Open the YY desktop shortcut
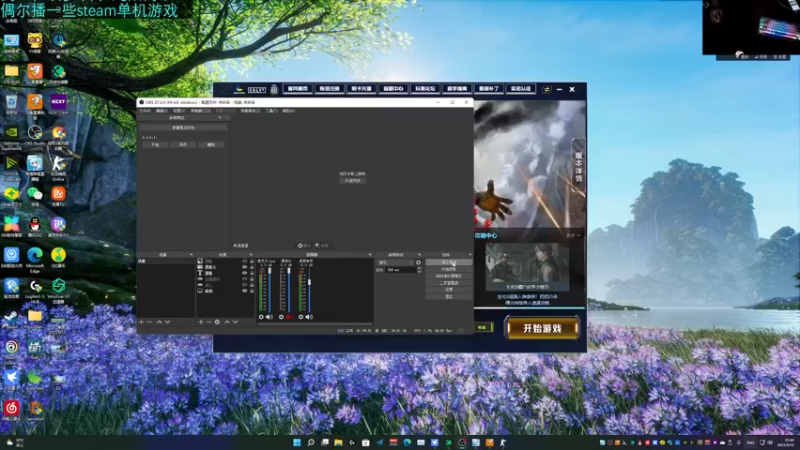Viewport: 800px width, 450px height. pyautogui.click(x=35, y=43)
